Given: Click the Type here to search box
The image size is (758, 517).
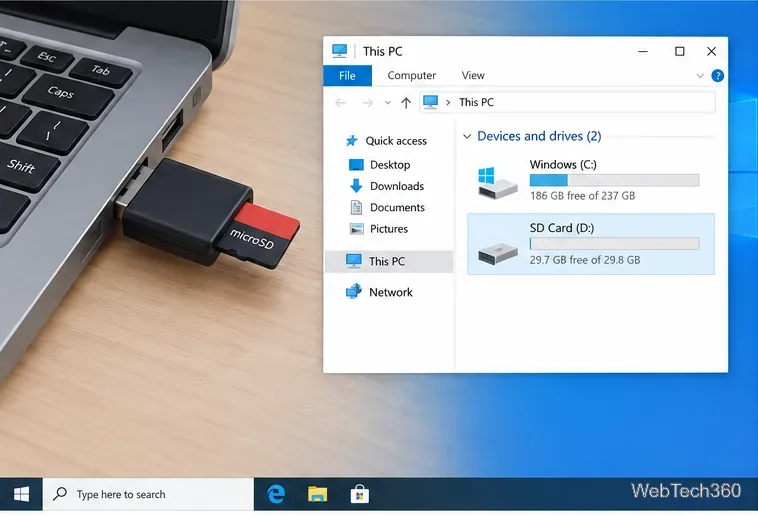Looking at the screenshot, I should pos(148,494).
